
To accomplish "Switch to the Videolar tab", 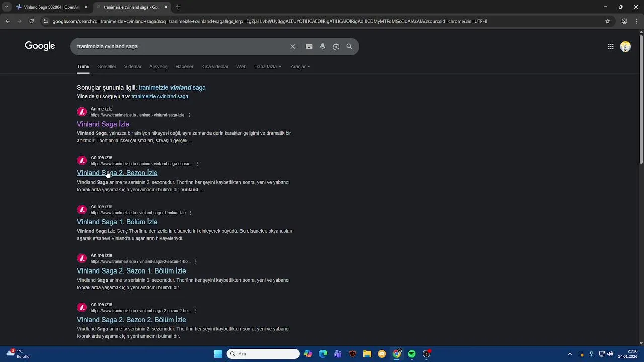I will pyautogui.click(x=133, y=67).
